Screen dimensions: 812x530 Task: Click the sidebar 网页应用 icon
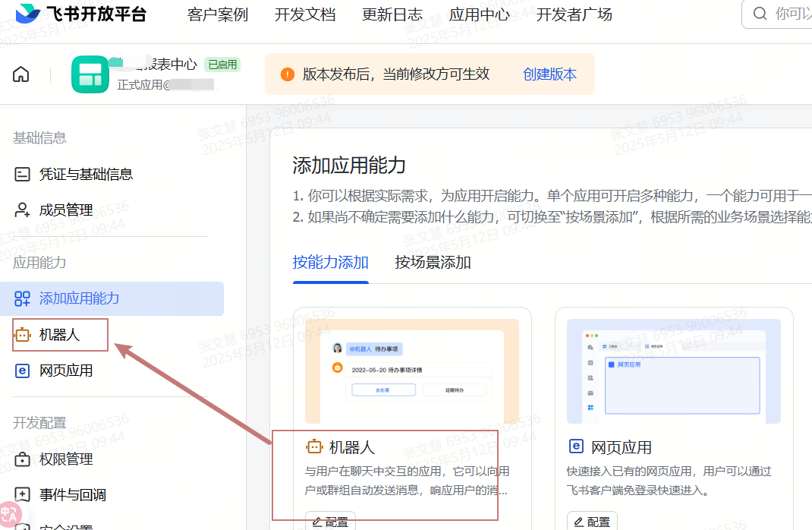(x=22, y=371)
